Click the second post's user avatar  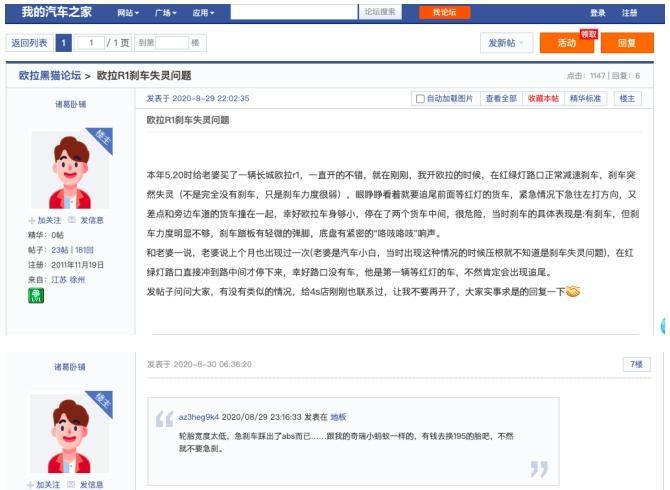click(71, 432)
